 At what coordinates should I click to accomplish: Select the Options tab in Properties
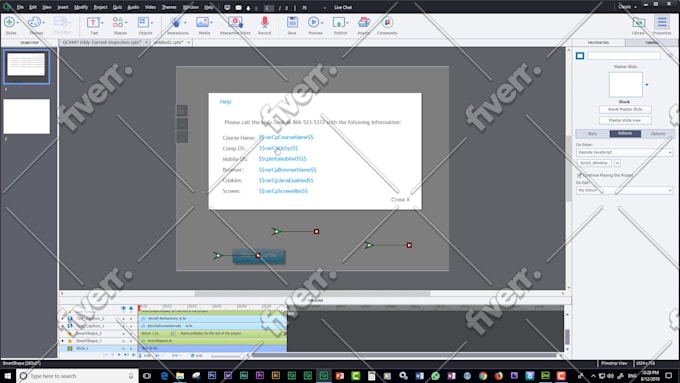657,134
